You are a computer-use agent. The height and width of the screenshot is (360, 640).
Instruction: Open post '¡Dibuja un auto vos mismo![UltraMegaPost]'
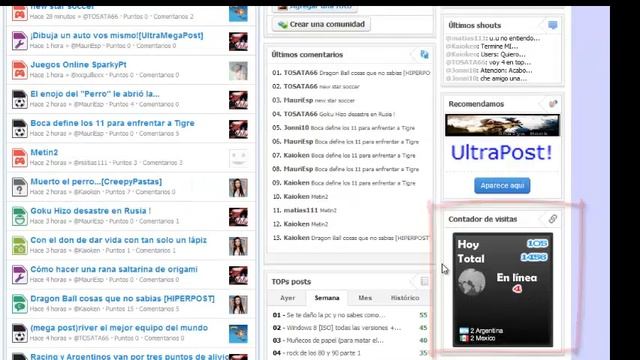(117, 36)
